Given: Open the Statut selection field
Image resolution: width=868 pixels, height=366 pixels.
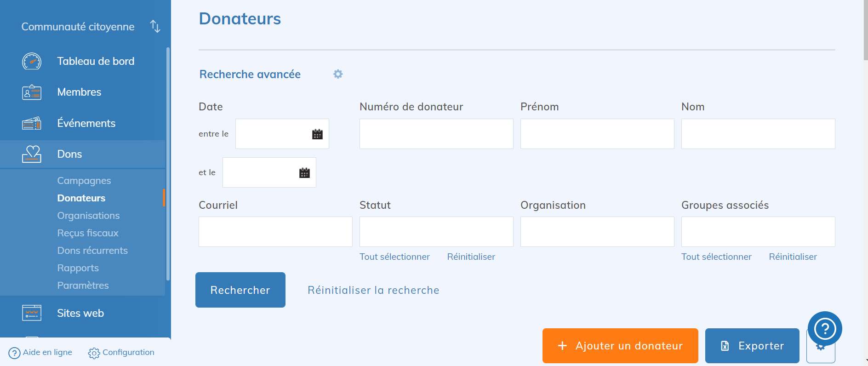Looking at the screenshot, I should [x=436, y=232].
